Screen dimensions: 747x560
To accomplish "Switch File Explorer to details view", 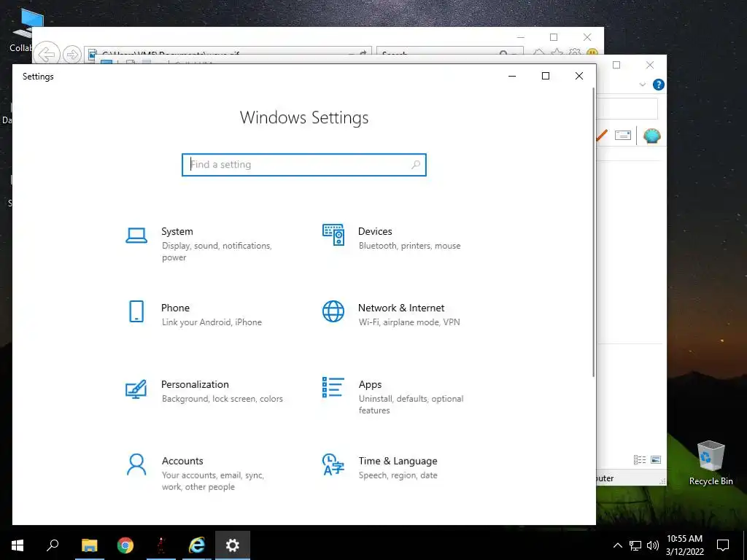I will pyautogui.click(x=640, y=459).
